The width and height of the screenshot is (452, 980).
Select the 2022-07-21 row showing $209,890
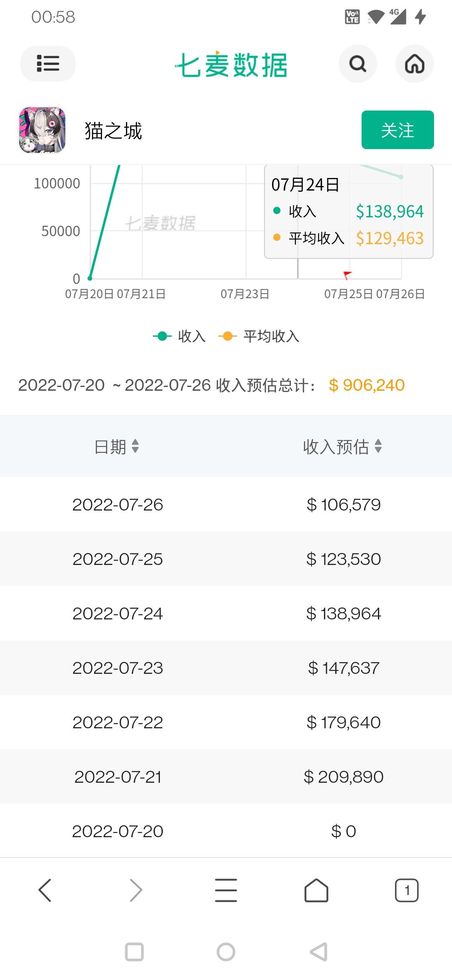tap(226, 776)
